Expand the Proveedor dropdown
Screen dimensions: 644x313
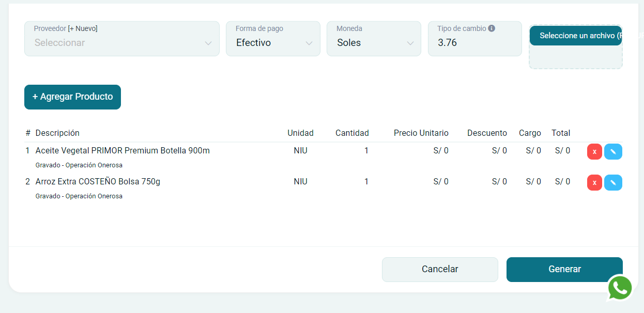(x=122, y=43)
